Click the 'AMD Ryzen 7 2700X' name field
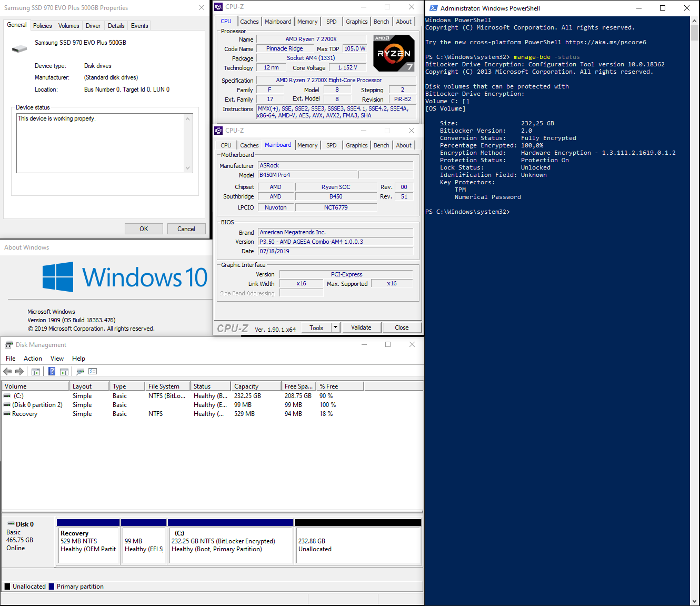 [x=311, y=39]
